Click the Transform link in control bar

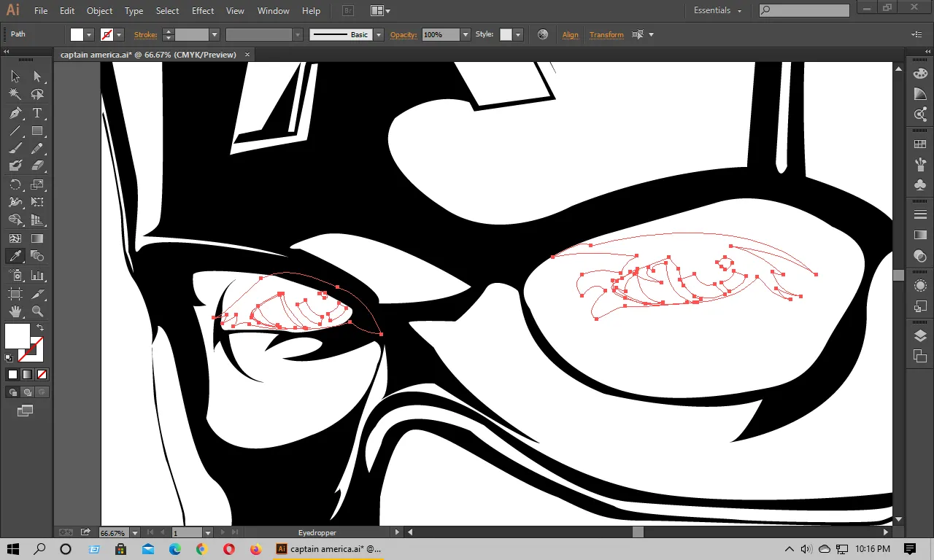(606, 34)
